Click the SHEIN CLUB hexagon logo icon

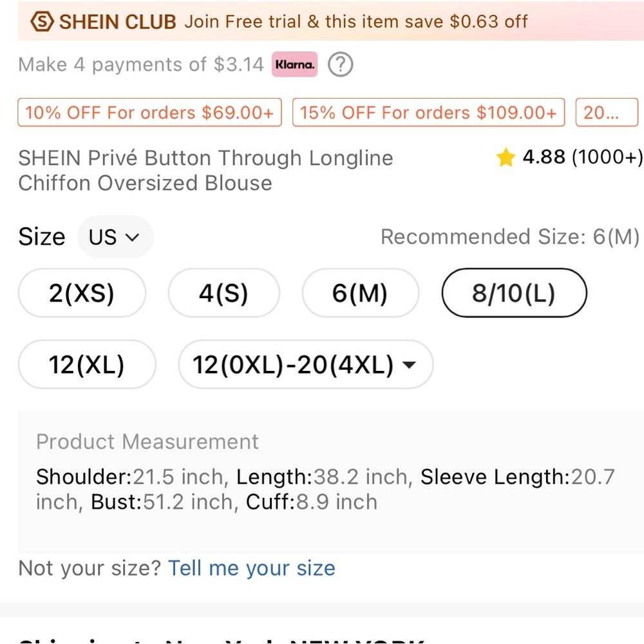pos(43,21)
